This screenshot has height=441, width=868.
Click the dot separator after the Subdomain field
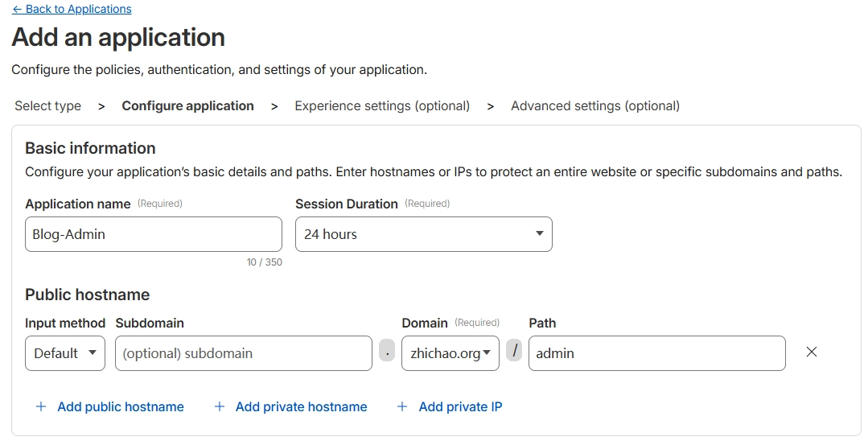(x=387, y=352)
